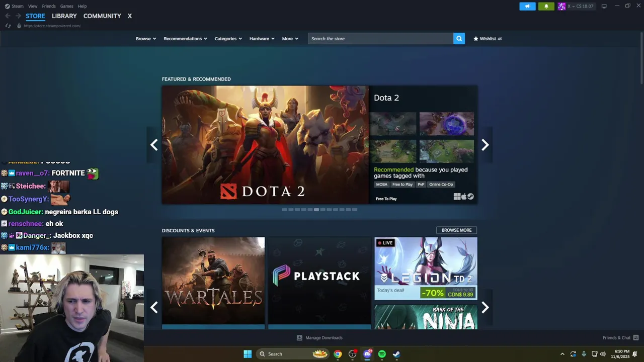Switch to the COMMUNITY tab
Screen dimensions: 644x362
(102, 16)
